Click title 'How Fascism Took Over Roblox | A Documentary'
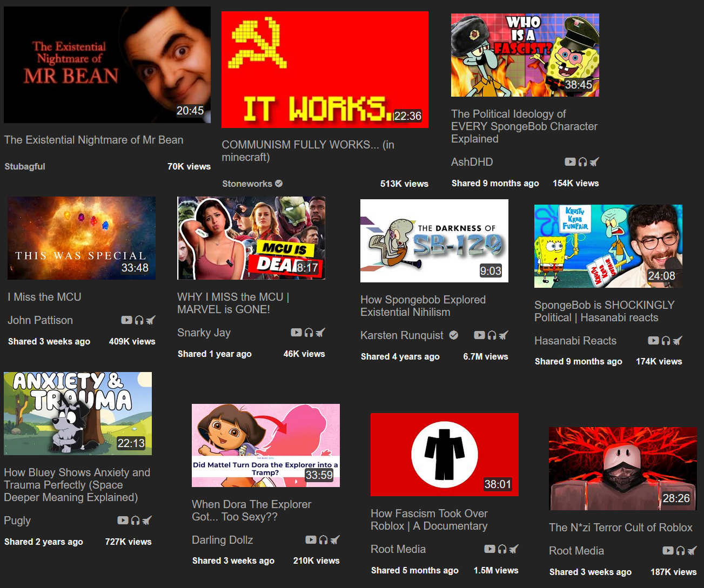The height and width of the screenshot is (588, 704). click(x=429, y=520)
